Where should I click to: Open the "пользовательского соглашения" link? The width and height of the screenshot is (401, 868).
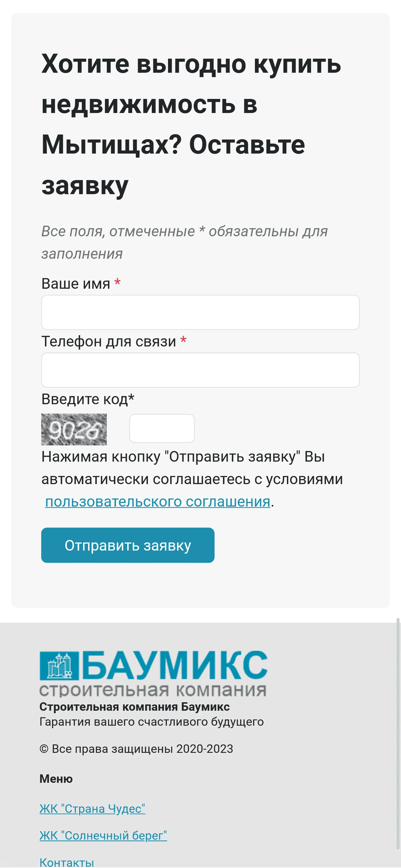point(158,502)
